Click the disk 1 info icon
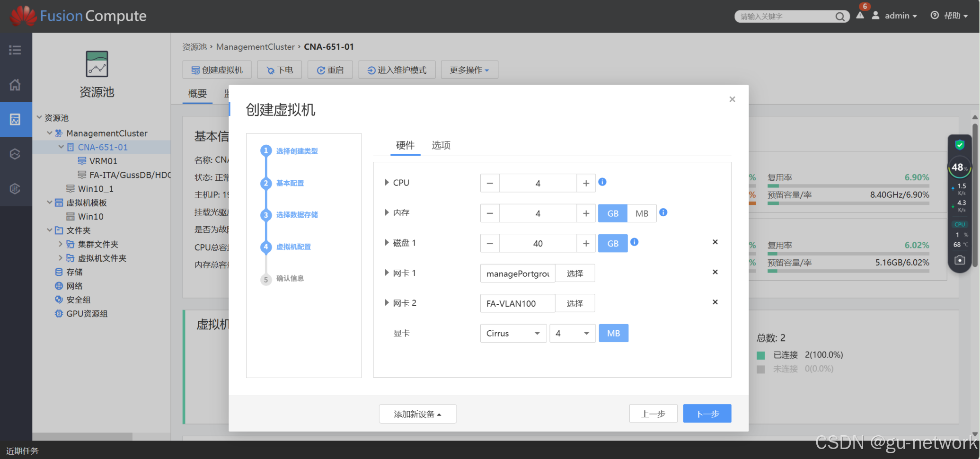 click(635, 242)
